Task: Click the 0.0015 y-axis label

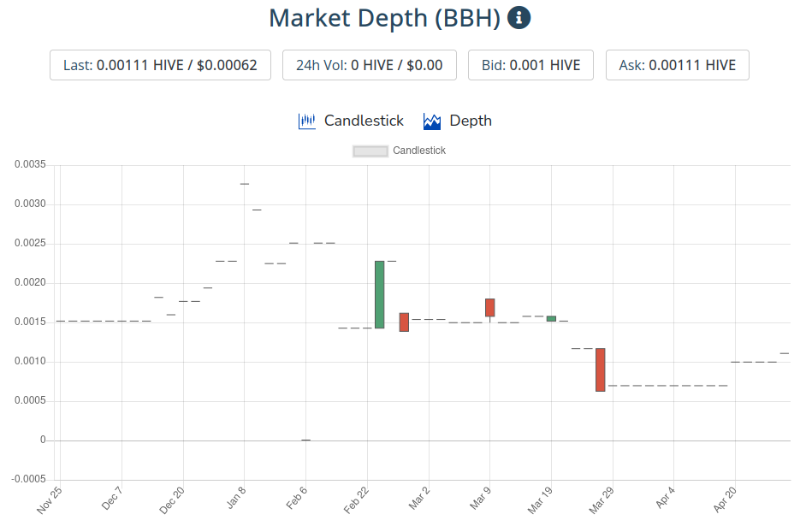Action: pyautogui.click(x=30, y=322)
